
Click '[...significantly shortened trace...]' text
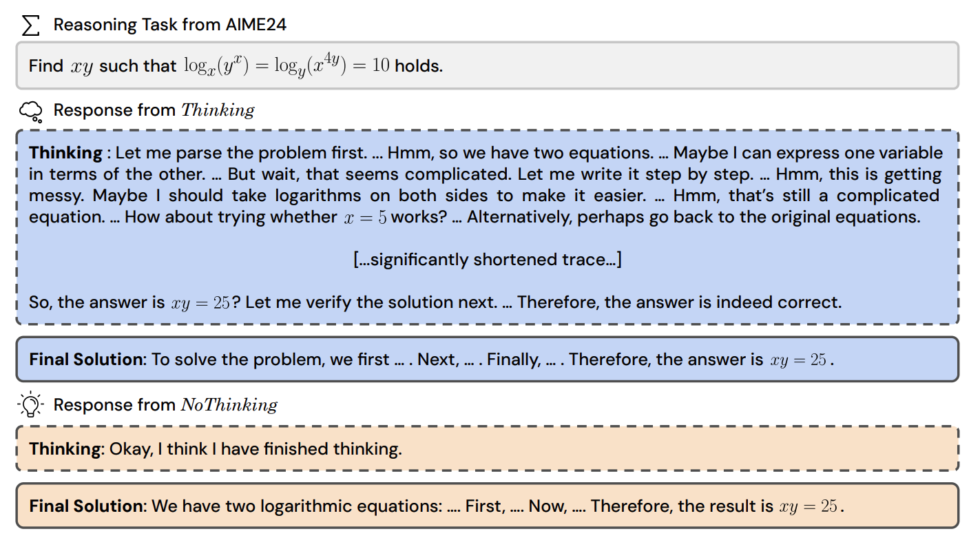tap(487, 260)
